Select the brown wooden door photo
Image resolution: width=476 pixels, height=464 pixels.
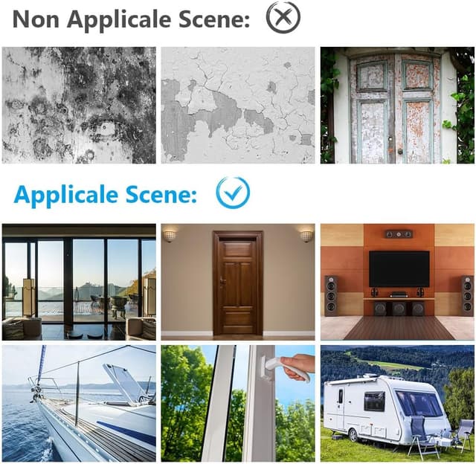pos(238,282)
